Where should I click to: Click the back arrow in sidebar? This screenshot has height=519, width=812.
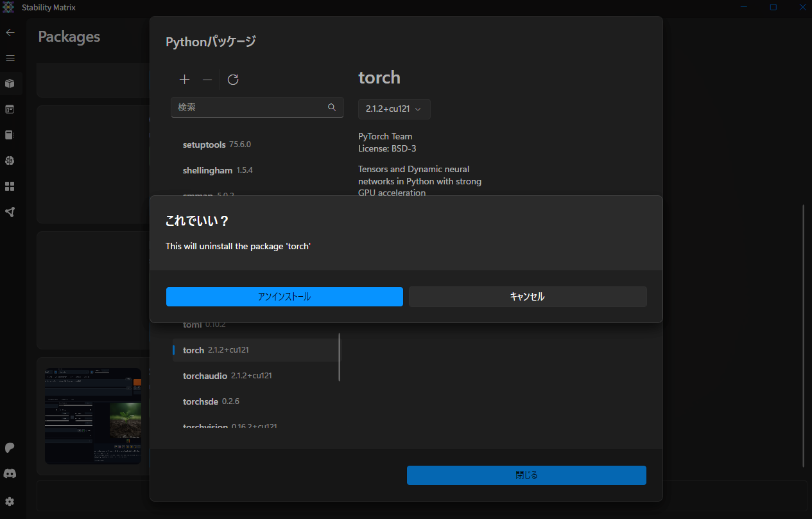pyautogui.click(x=10, y=32)
